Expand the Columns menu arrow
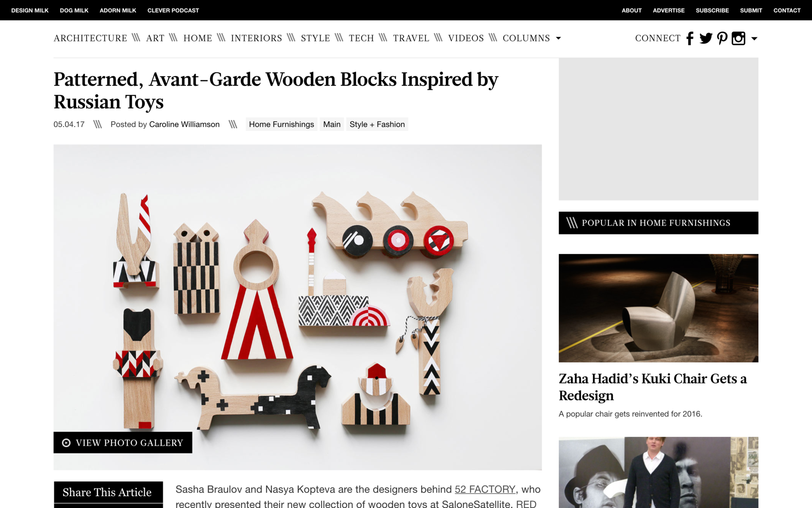 point(558,39)
